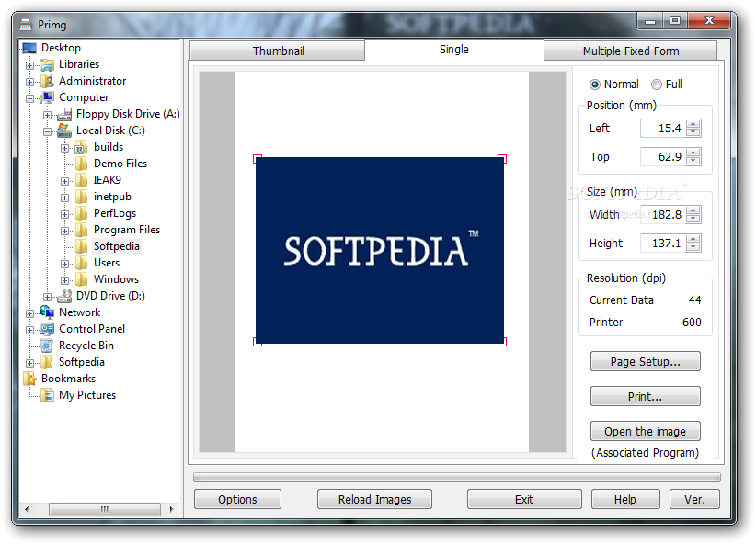Click the Administrator user icon
756x544 pixels.
tap(47, 81)
